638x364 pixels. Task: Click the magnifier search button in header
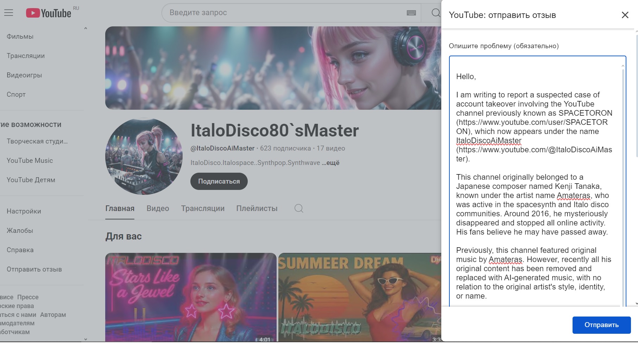point(436,13)
